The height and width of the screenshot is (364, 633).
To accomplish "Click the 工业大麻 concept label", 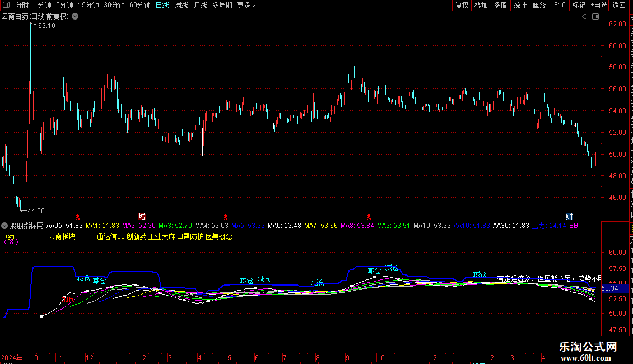I will tap(162, 236).
